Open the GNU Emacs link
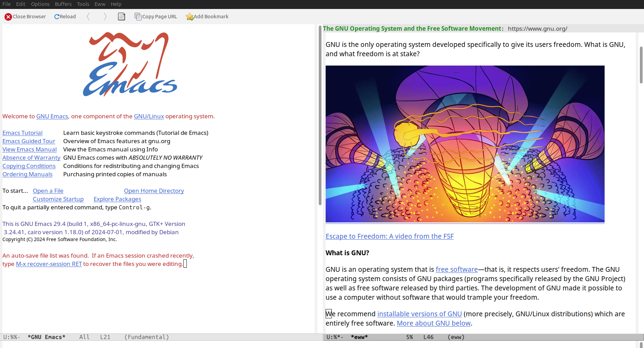 52,116
